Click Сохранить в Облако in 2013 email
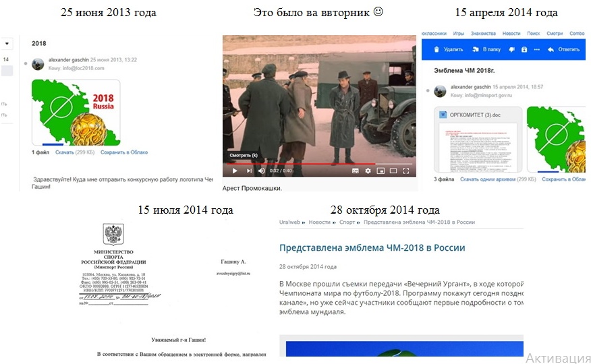Screen dimensions: 591x364 [x=124, y=152]
